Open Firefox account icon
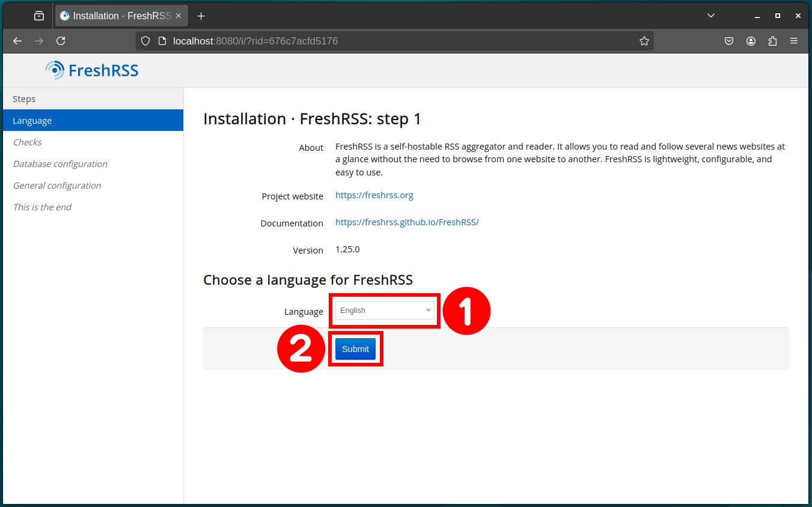The width and height of the screenshot is (812, 507). (x=751, y=41)
